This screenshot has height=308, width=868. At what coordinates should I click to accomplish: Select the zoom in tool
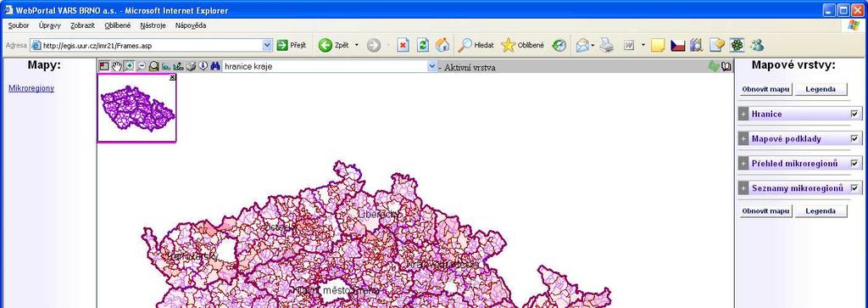pyautogui.click(x=129, y=66)
